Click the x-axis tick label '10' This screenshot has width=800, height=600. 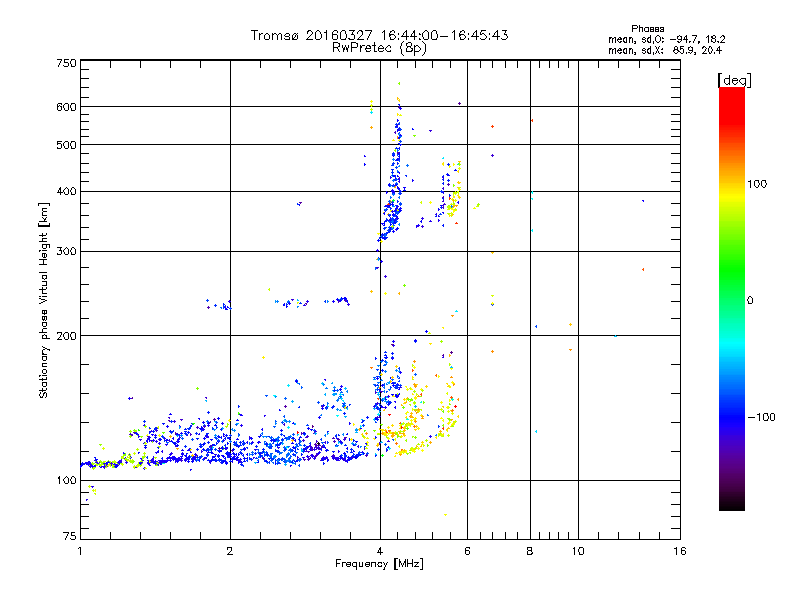(578, 551)
